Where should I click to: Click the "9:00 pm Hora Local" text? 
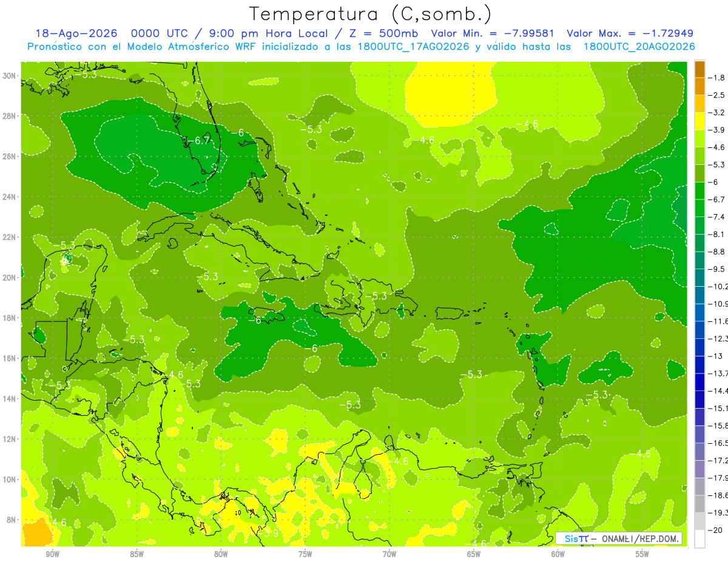click(x=268, y=33)
